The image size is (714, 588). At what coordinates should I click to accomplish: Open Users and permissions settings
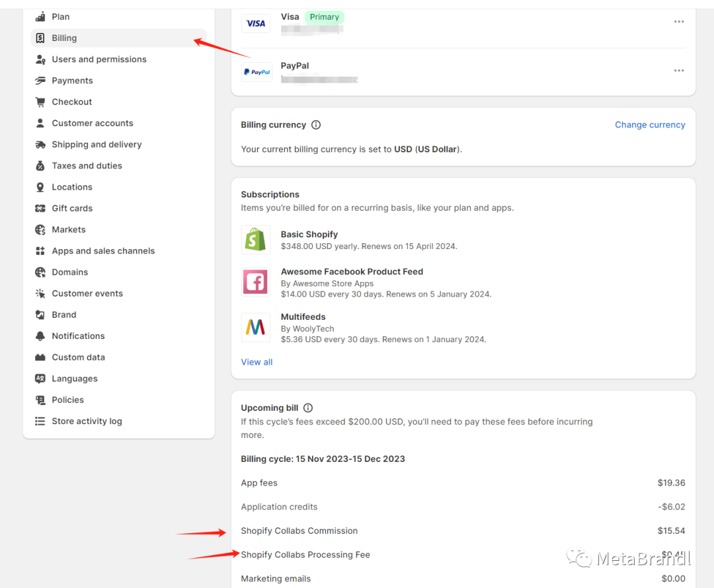coord(99,59)
